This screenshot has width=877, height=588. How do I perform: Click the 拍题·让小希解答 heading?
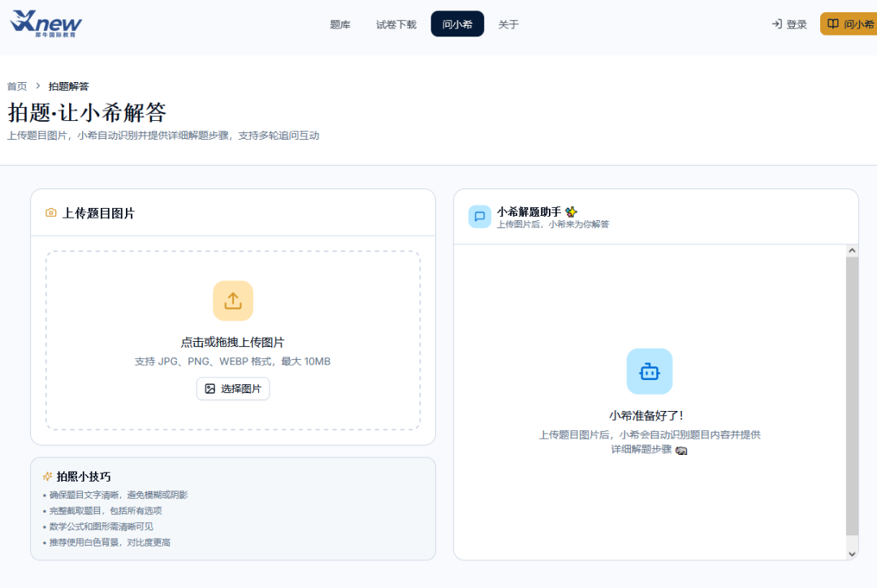pyautogui.click(x=87, y=112)
